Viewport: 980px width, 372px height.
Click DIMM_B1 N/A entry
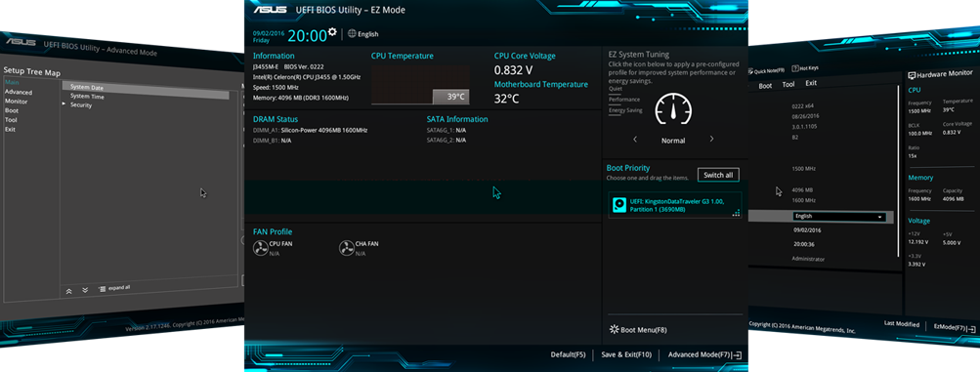[272, 141]
